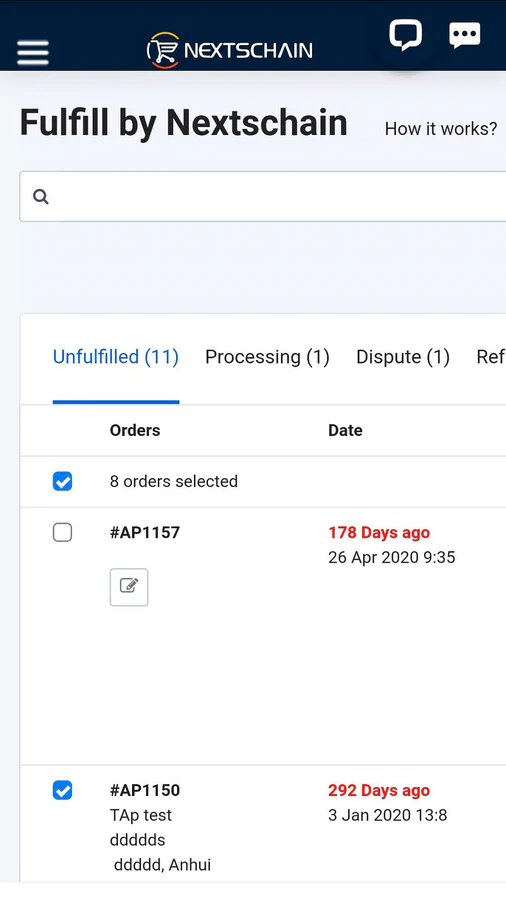Switch to the Processing (1) tab
Image resolution: width=506 pixels, height=900 pixels.
(x=267, y=357)
